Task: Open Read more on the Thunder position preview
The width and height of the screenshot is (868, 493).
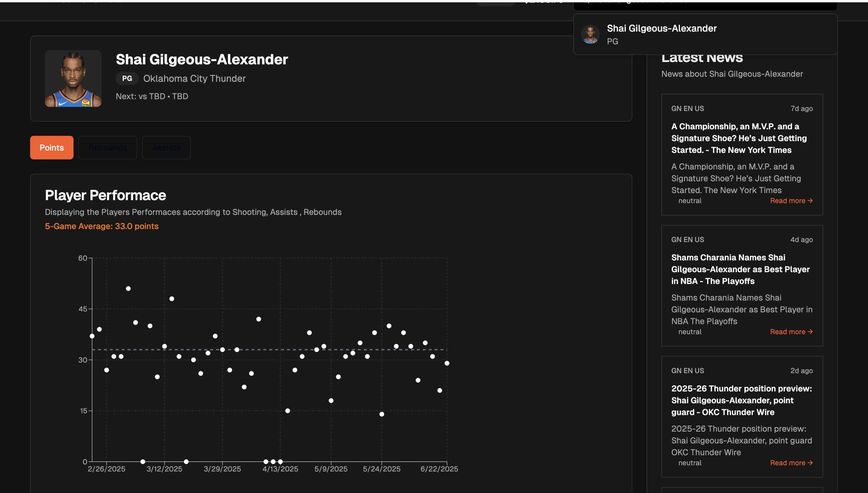Action: [x=791, y=463]
